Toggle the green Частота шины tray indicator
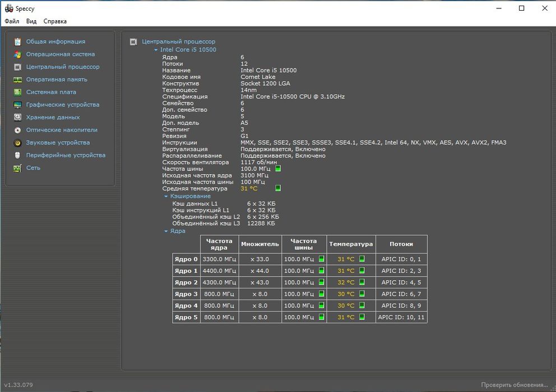556x392 pixels. (x=278, y=169)
